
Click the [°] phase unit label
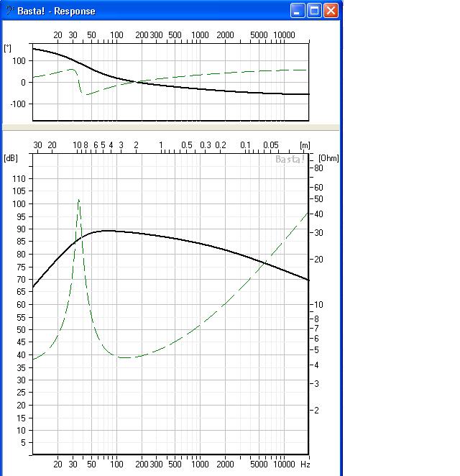8,48
